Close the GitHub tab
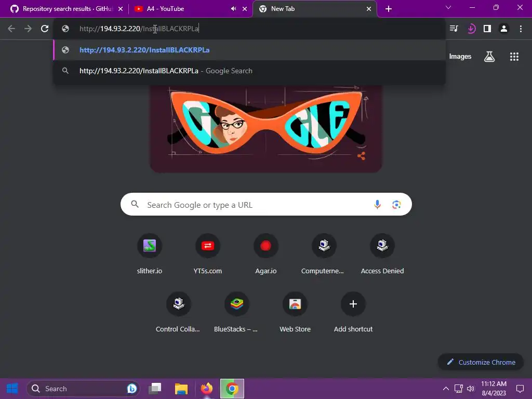Screen dimensions: 532x399 pos(121,9)
